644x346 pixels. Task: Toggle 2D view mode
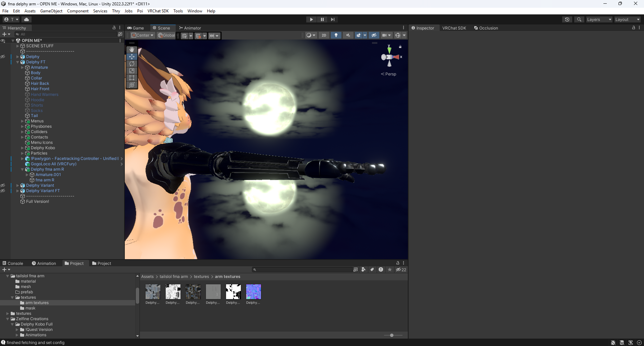pos(324,35)
